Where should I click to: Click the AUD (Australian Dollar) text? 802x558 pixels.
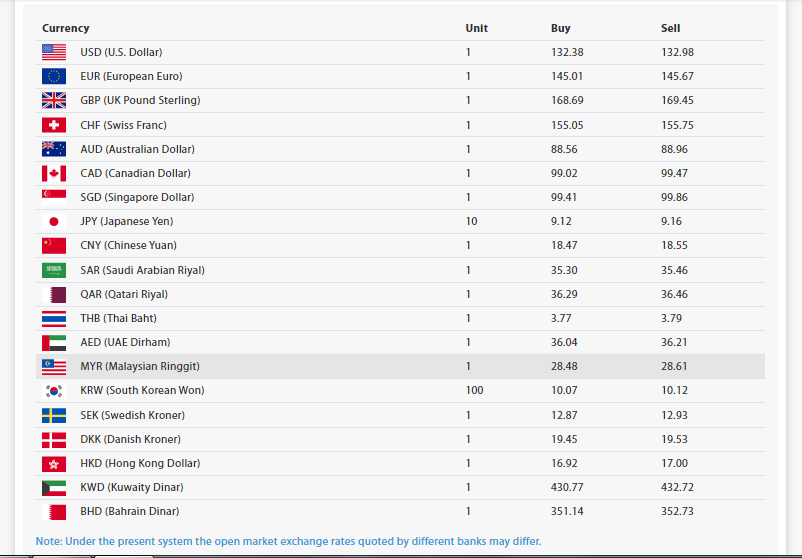pyautogui.click(x=137, y=149)
